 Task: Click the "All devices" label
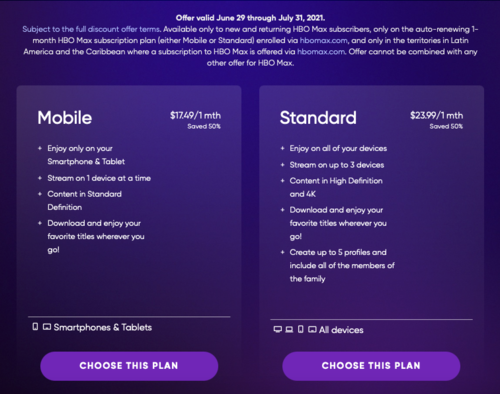341,330
